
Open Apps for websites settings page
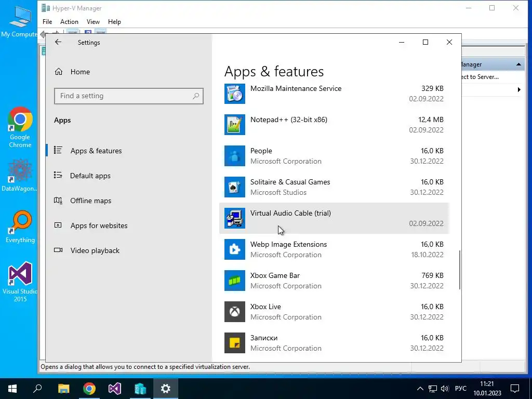[129, 225]
